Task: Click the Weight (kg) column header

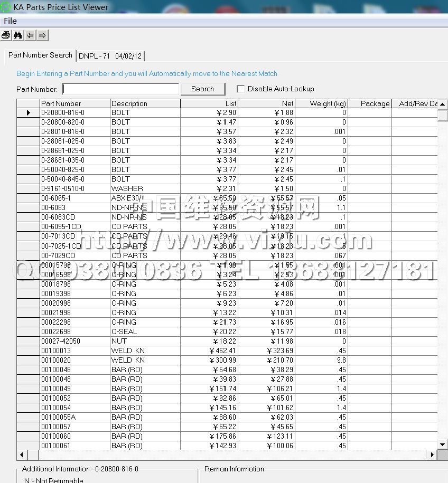Action: [x=321, y=103]
